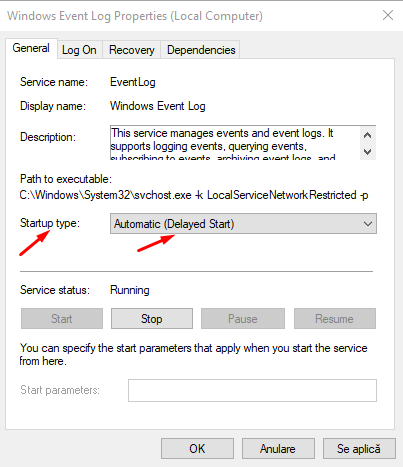The image size is (403, 467).
Task: Click the Pause button
Action: (243, 319)
